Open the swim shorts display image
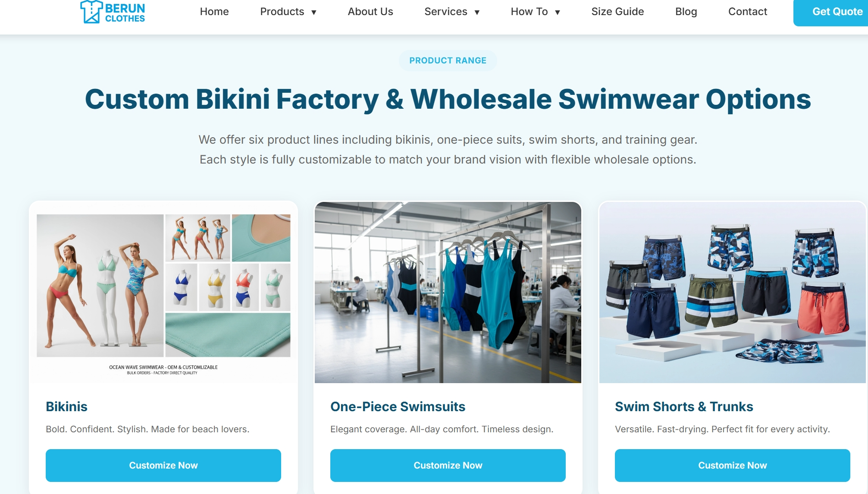Screen dimensions: 868x494 [733, 293]
